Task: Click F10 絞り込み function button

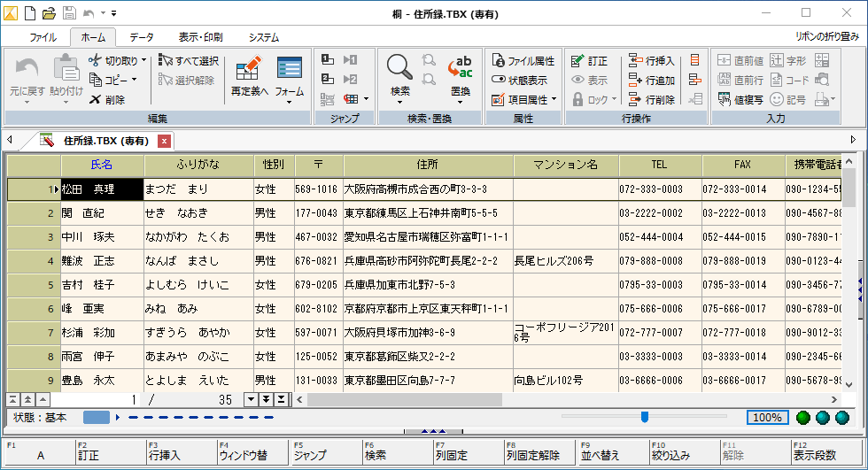Action: 684,451
